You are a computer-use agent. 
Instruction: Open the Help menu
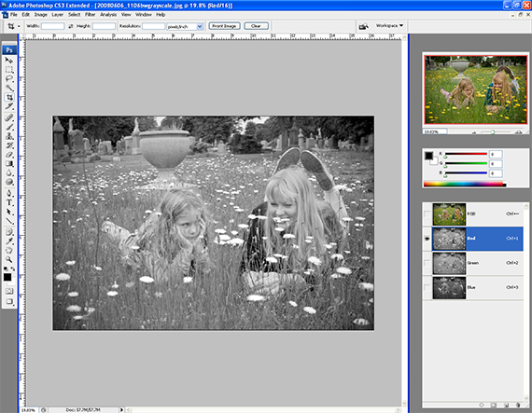[161, 15]
